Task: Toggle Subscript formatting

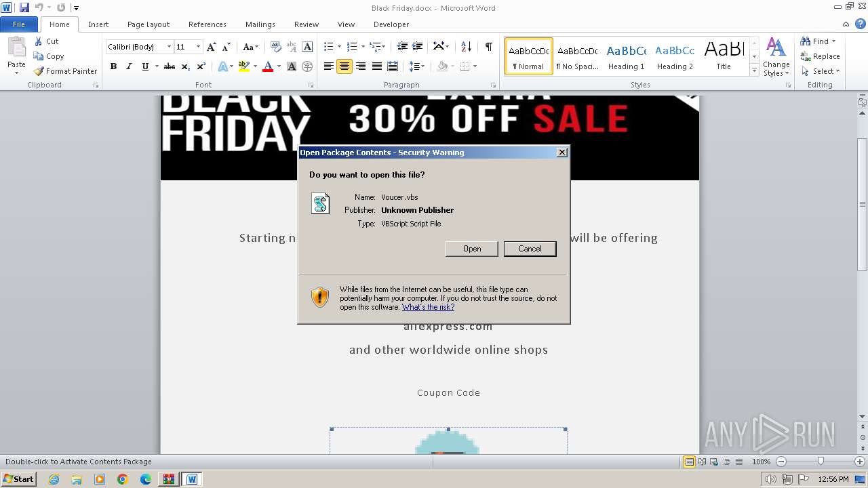Action: point(186,66)
